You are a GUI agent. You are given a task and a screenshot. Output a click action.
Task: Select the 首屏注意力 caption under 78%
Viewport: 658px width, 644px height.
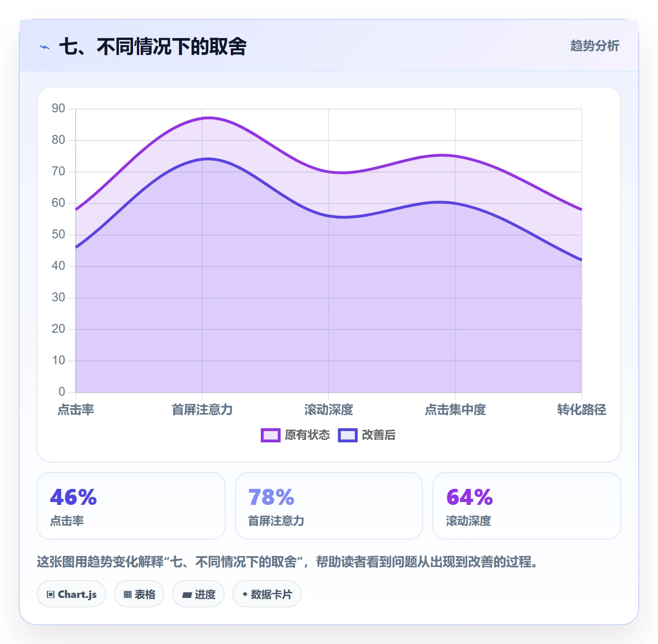(276, 521)
